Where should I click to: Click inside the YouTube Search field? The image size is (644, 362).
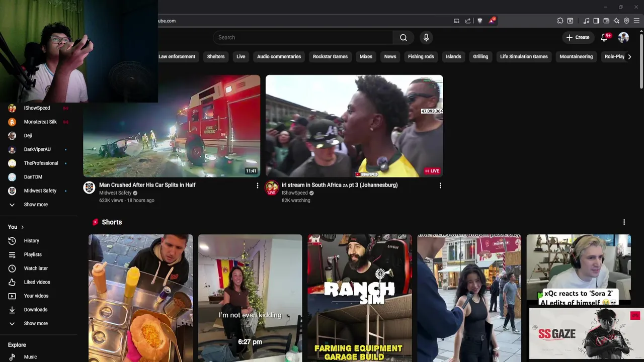(x=303, y=37)
